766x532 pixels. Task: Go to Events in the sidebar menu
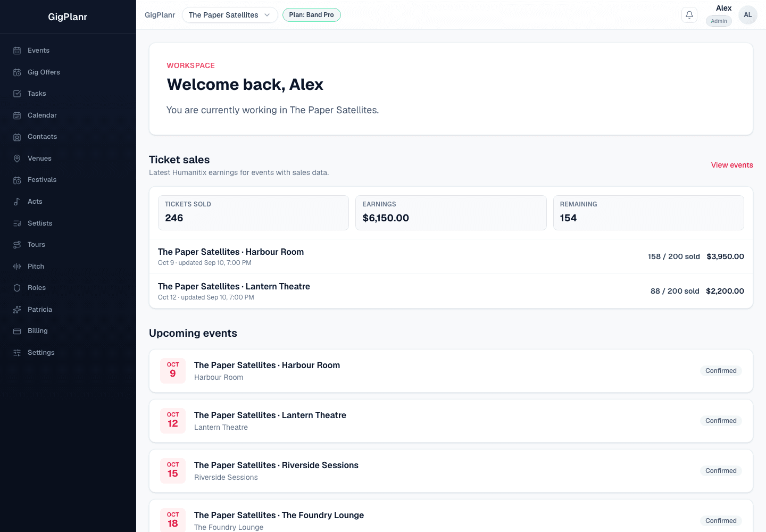[x=68, y=51]
